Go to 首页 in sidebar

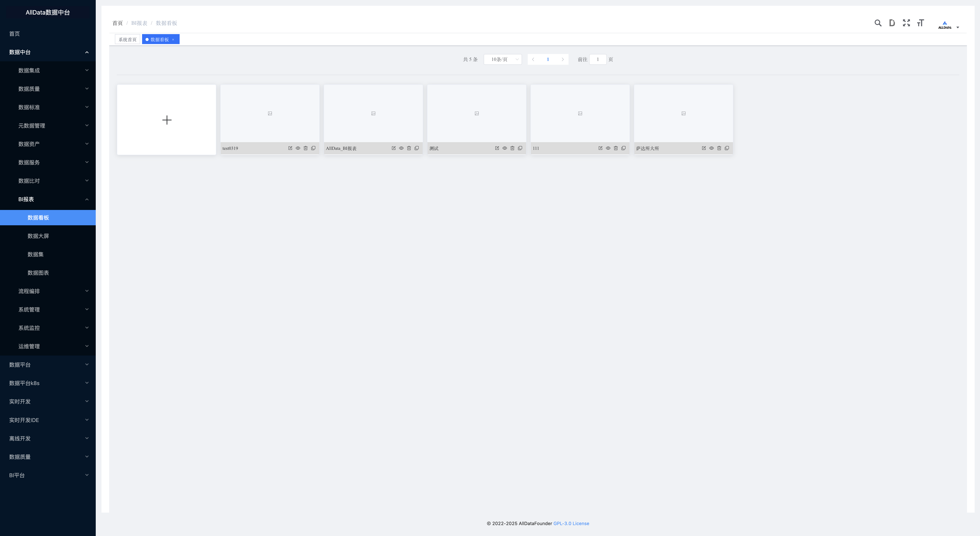click(x=48, y=34)
